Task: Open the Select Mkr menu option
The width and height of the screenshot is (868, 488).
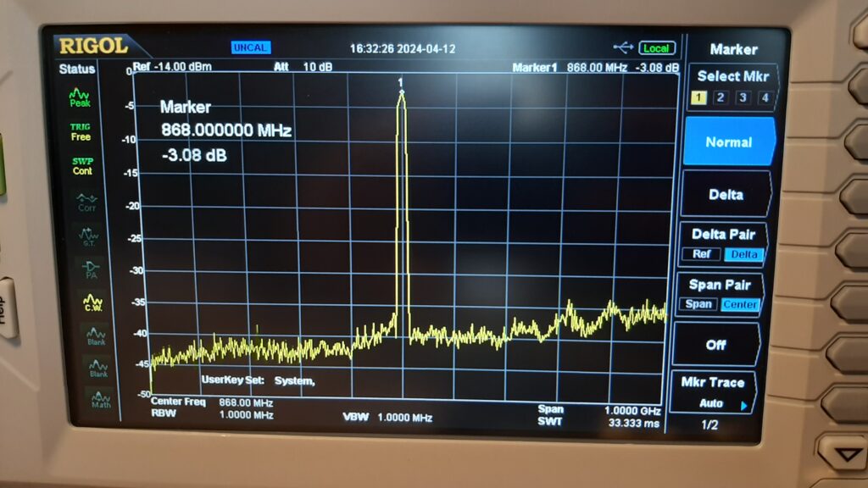Action: 732,76
